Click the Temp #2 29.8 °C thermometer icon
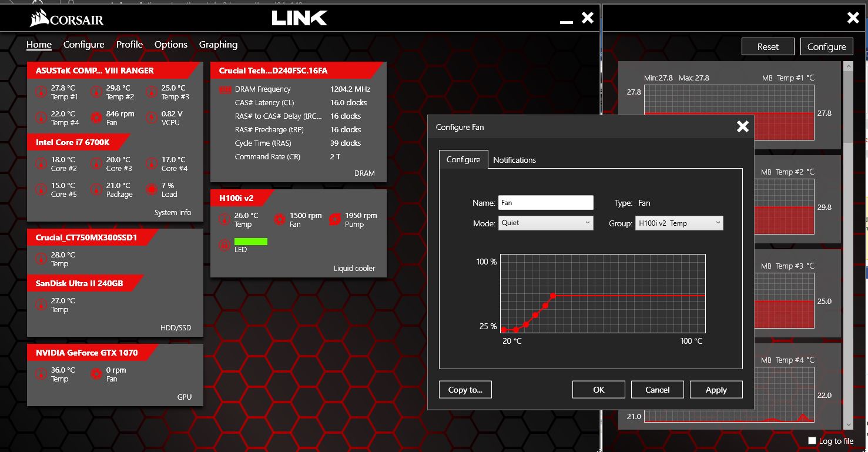Viewport: 868px width, 452px height. click(96, 92)
